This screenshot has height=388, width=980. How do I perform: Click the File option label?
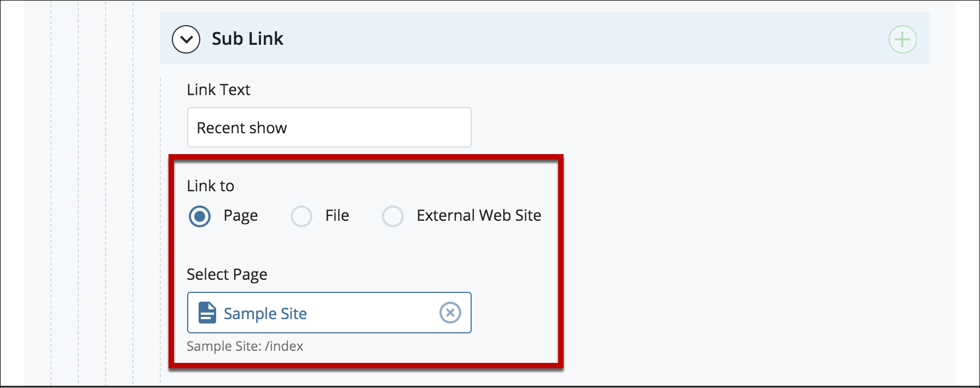click(x=337, y=215)
